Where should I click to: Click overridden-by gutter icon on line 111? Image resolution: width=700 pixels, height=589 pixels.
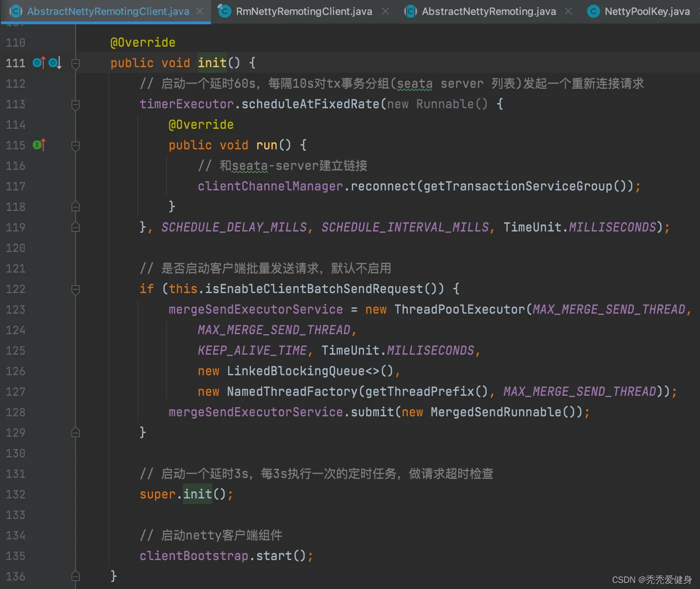55,62
